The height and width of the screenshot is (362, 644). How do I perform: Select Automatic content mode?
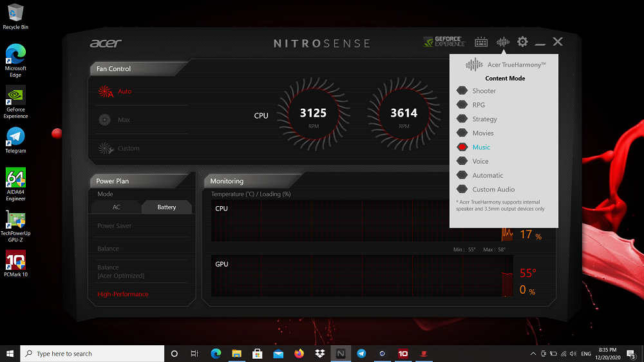(x=480, y=175)
